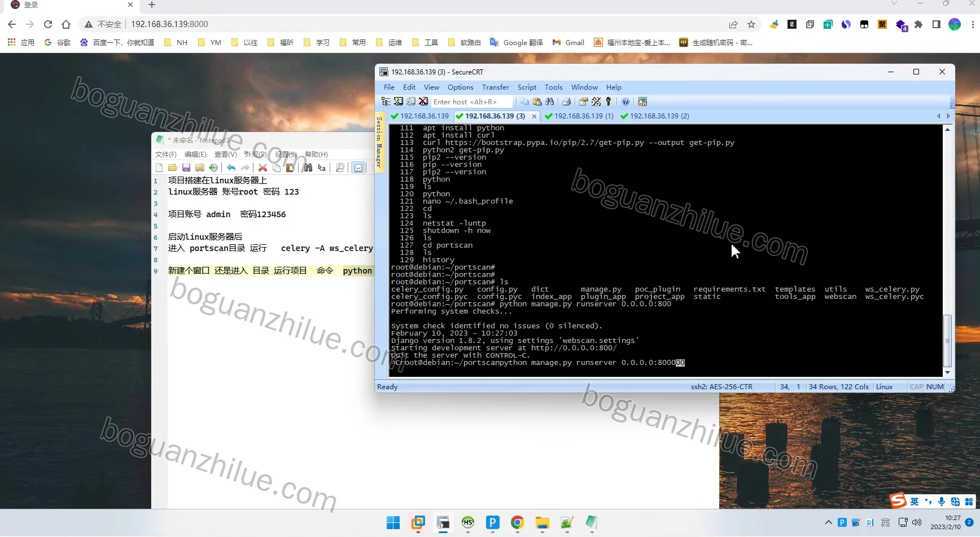The image size is (980, 537).
Task: Open the 运维 bookmarks folder
Action: [x=388, y=42]
